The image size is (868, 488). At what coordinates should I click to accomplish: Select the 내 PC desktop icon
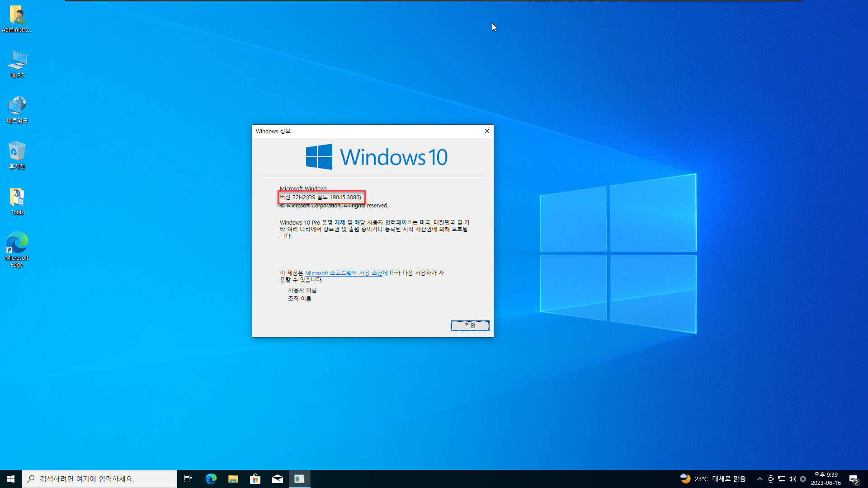pyautogui.click(x=17, y=65)
